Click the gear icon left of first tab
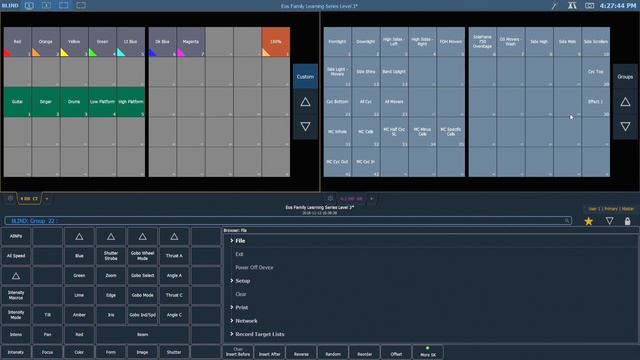Screen dimensions: 640x360 10,199
